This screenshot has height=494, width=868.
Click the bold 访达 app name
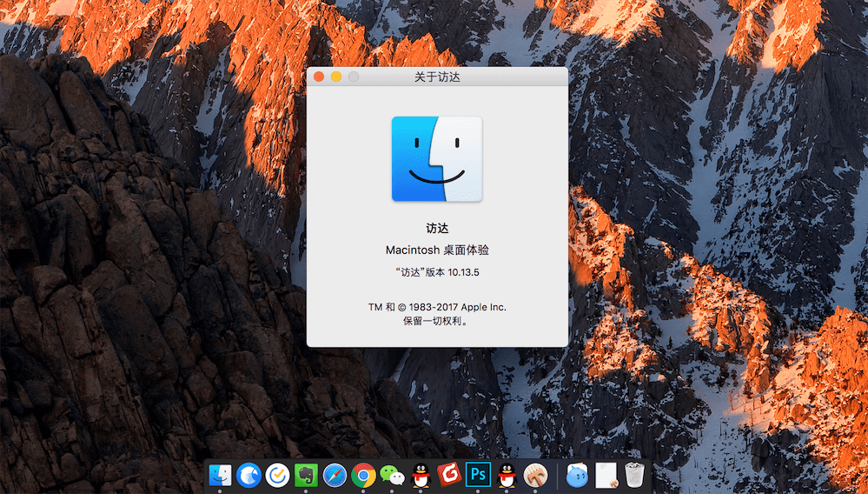point(437,228)
